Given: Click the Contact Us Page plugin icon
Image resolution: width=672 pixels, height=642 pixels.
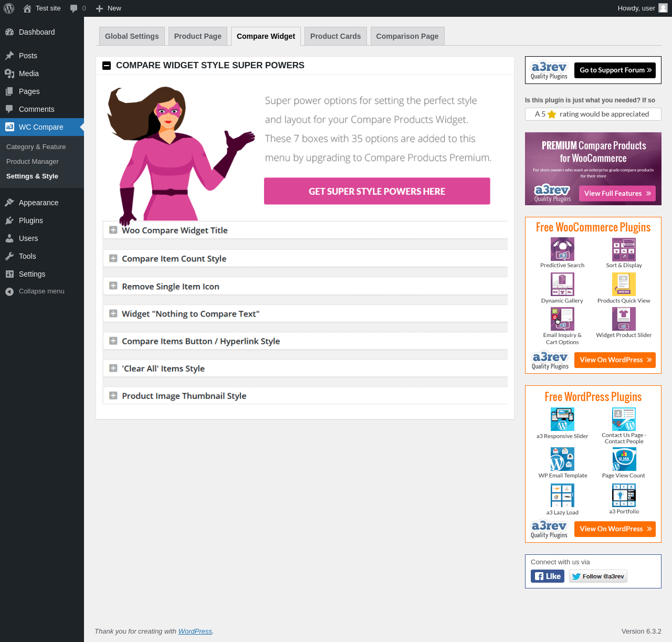Looking at the screenshot, I should coord(624,419).
